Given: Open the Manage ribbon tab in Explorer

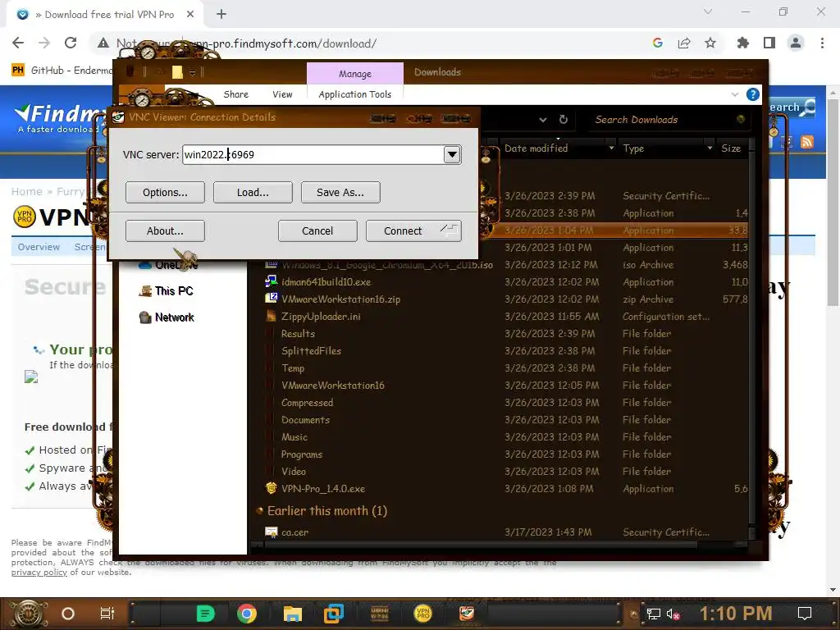Looking at the screenshot, I should tap(354, 73).
